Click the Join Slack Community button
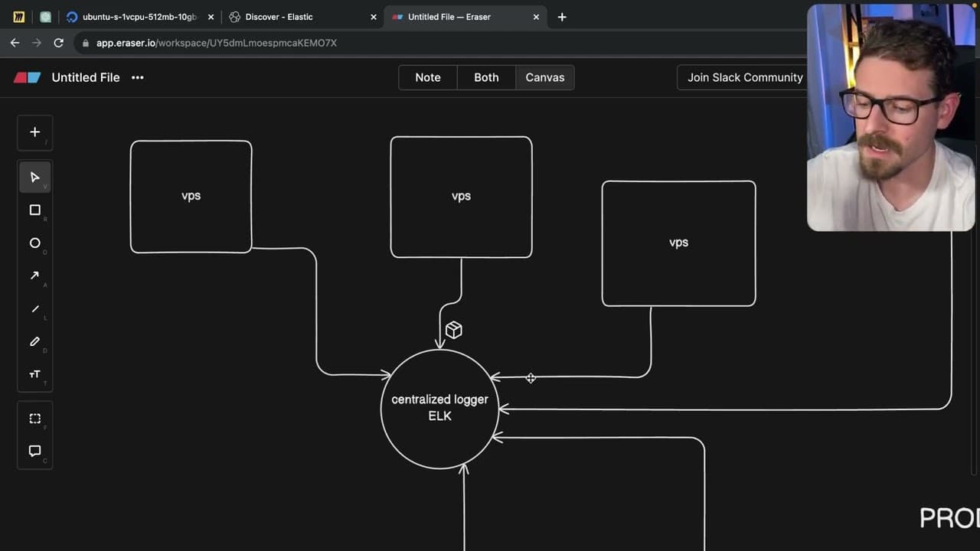The width and height of the screenshot is (980, 551). pos(745,77)
